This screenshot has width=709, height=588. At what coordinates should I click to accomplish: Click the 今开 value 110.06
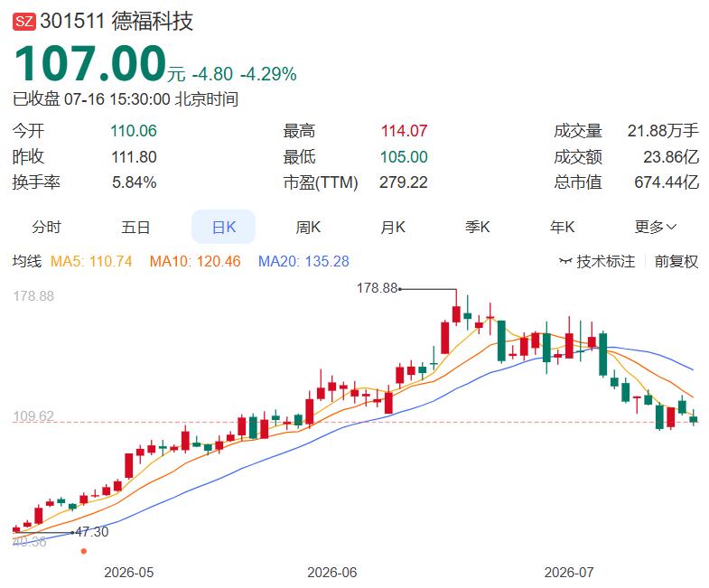134,131
